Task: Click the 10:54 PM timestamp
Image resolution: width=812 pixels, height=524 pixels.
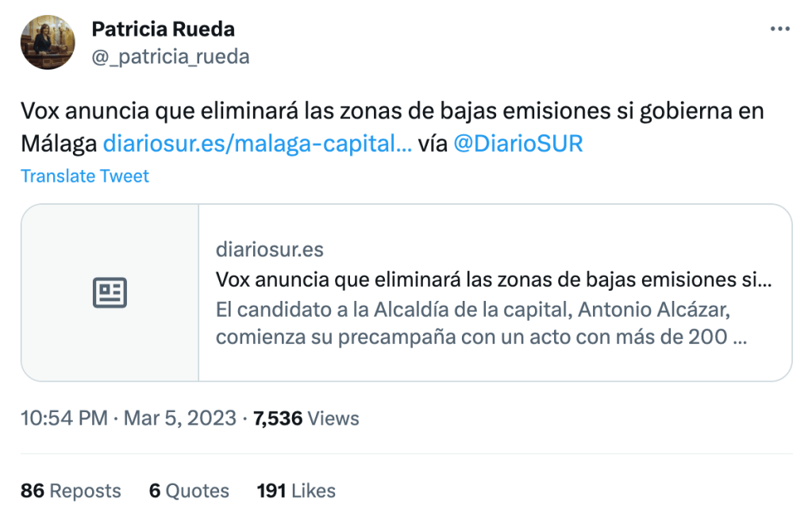Action: coord(64,418)
